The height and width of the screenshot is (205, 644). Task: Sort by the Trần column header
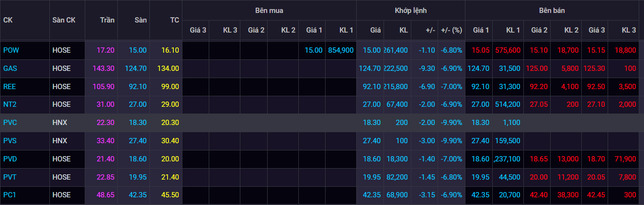107,20
